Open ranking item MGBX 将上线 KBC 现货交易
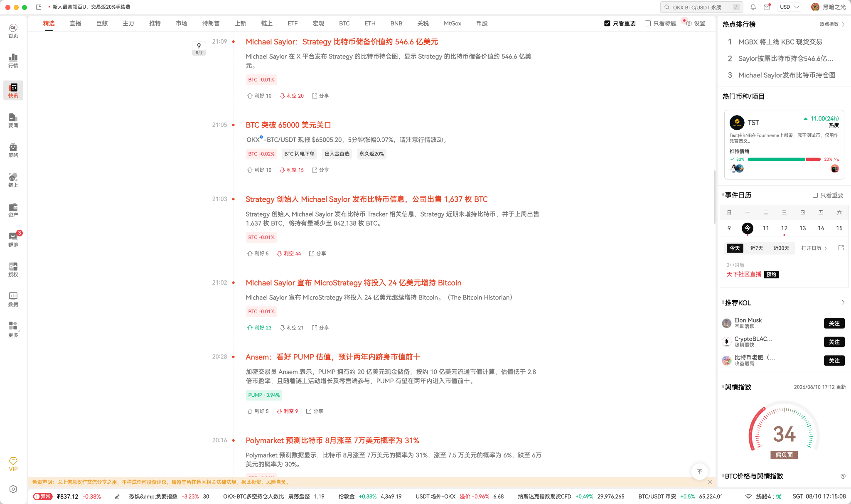851x504 pixels. coord(780,42)
